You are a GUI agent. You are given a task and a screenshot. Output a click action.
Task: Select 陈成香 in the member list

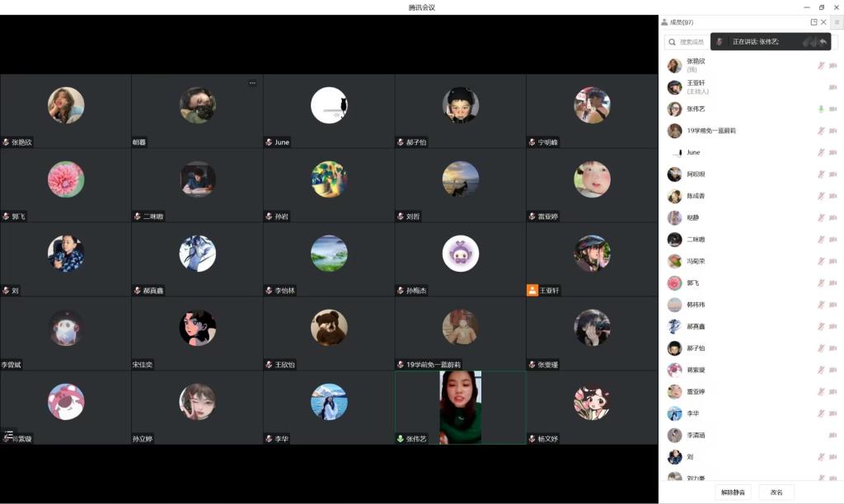pyautogui.click(x=696, y=196)
